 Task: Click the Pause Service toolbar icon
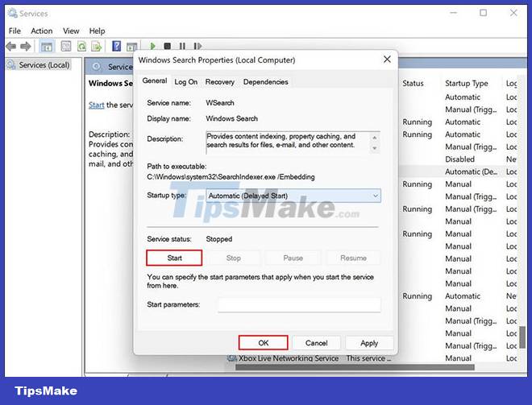point(182,46)
